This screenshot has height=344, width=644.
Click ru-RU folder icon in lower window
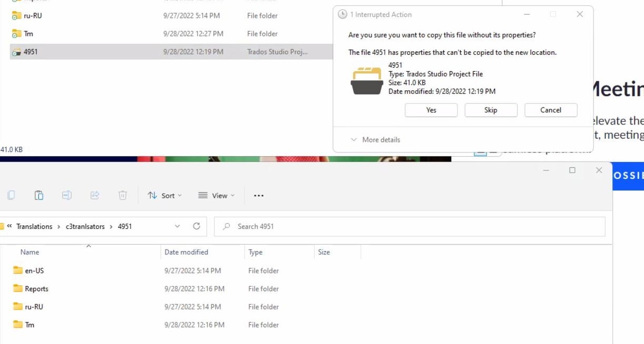(18, 307)
